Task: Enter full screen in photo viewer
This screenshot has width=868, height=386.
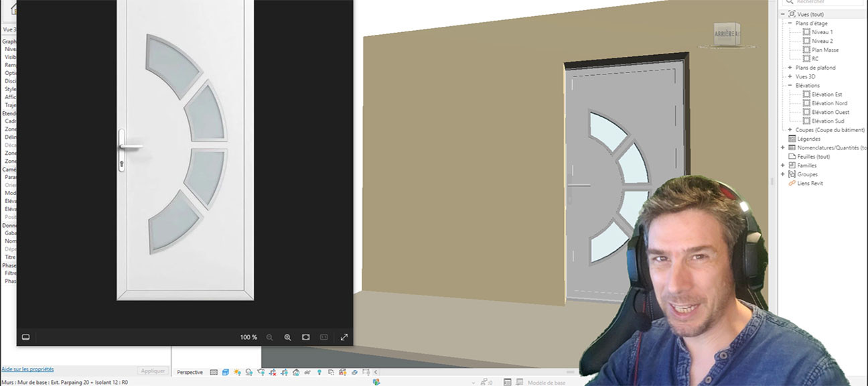Action: (x=344, y=337)
